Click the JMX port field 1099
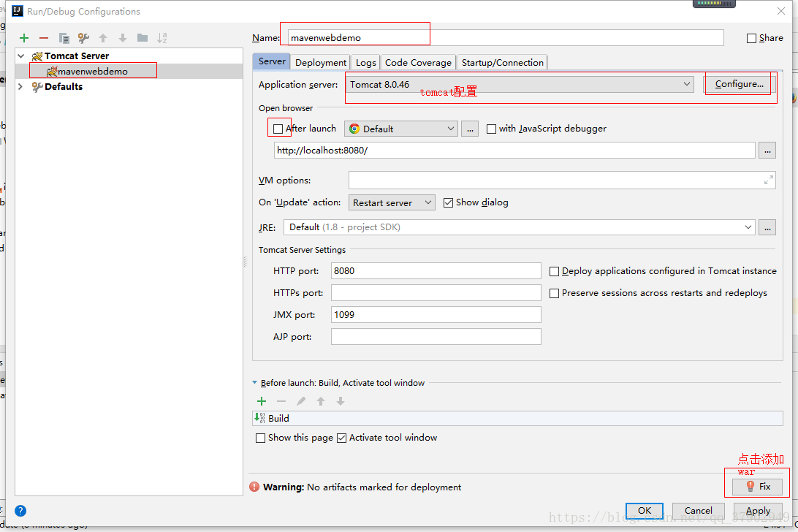This screenshot has height=532, width=798. click(436, 315)
